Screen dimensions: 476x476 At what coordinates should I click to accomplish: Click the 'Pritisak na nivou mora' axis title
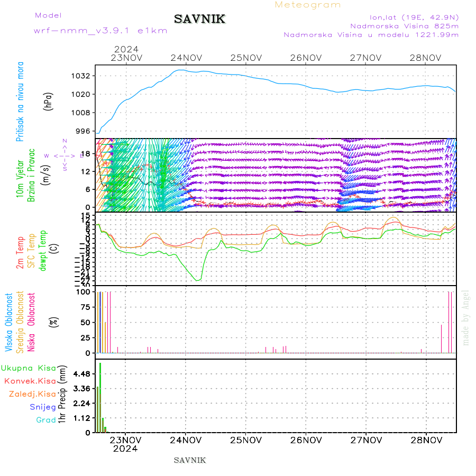20,102
